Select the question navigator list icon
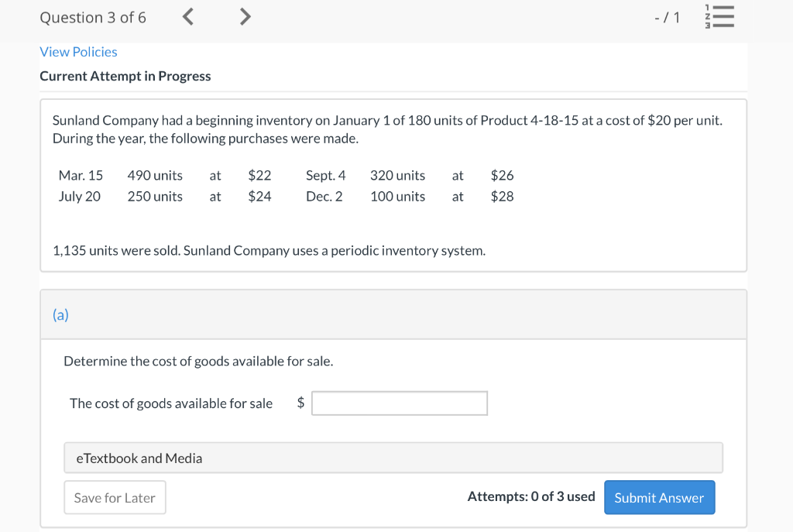Image resolution: width=793 pixels, height=532 pixels. click(719, 15)
